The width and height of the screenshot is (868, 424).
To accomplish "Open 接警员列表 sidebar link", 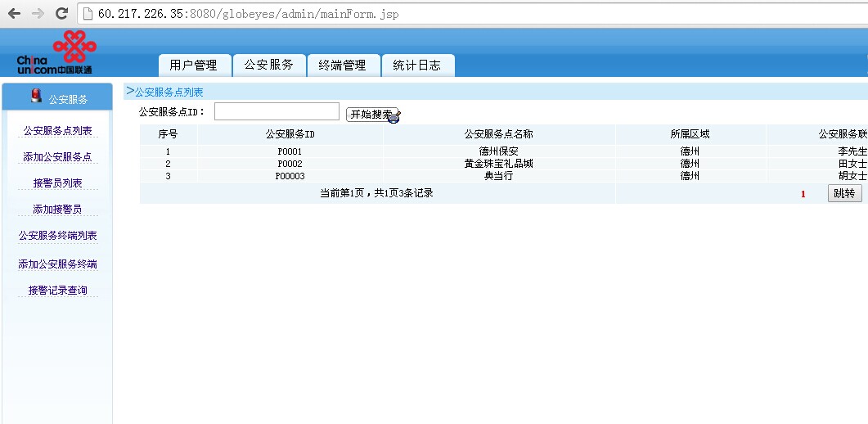I will click(57, 183).
